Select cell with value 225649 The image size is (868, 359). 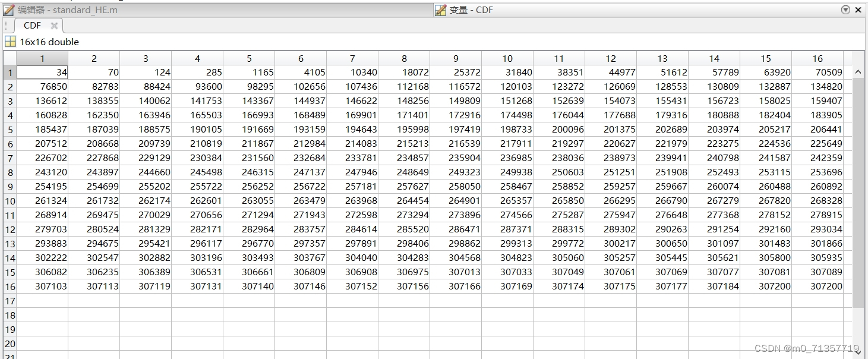818,143
